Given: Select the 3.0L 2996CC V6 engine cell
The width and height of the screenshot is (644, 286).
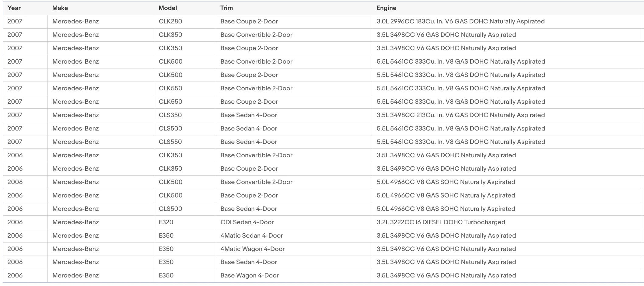Looking at the screenshot, I should click(506, 22).
